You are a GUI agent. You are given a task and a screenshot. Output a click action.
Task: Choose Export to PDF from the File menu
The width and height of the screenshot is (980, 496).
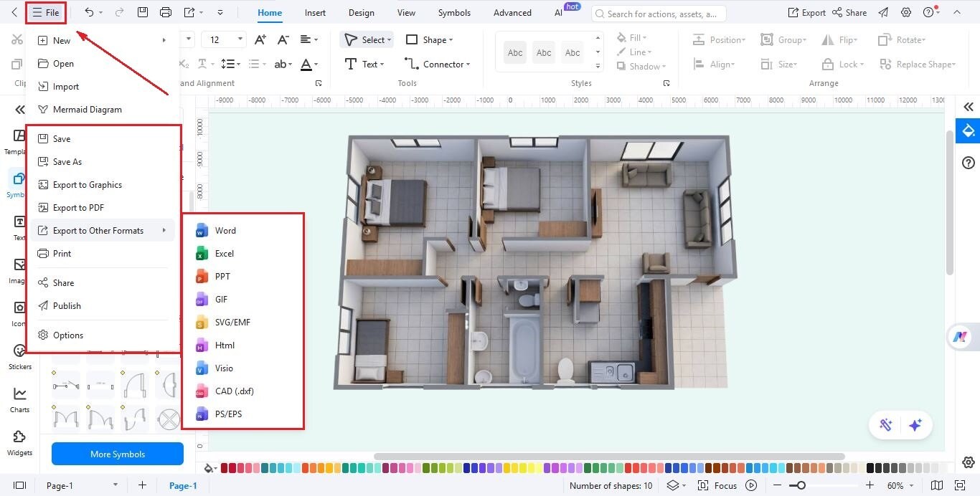(x=80, y=207)
